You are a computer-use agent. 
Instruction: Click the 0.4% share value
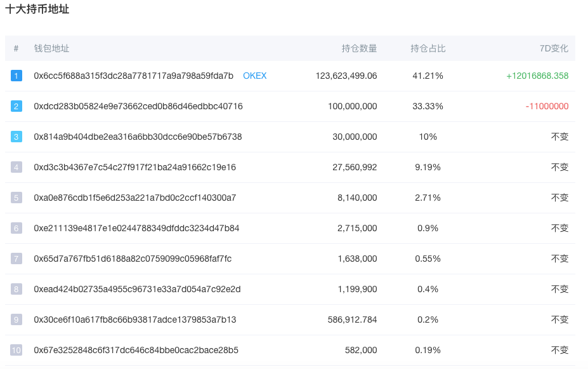pos(428,289)
